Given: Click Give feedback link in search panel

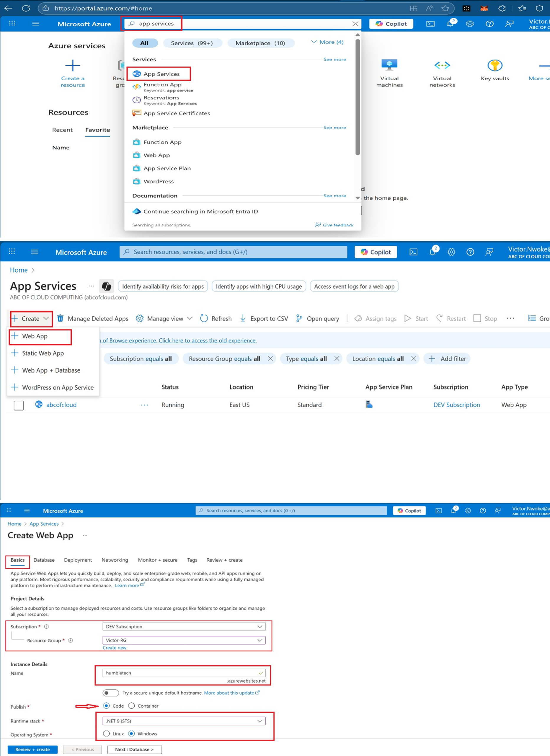Looking at the screenshot, I should point(334,225).
